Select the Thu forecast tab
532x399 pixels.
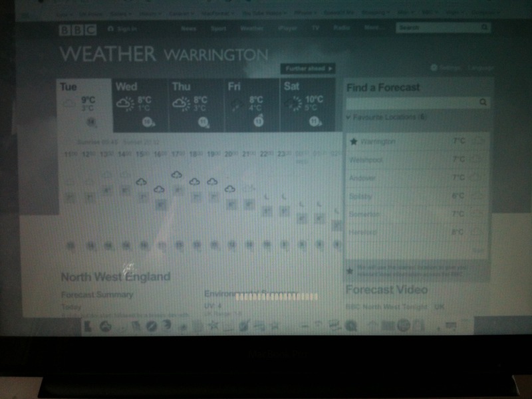[x=196, y=106]
